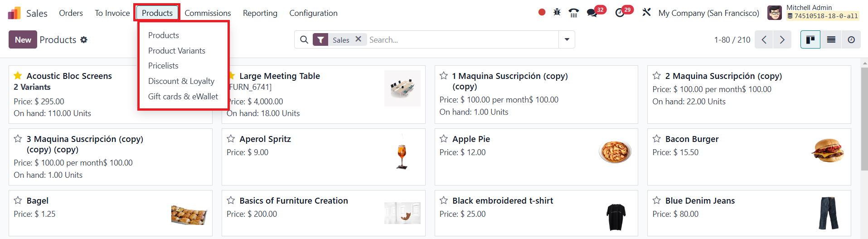Open the debug bug icon menu
868x239 pixels.
coord(557,12)
